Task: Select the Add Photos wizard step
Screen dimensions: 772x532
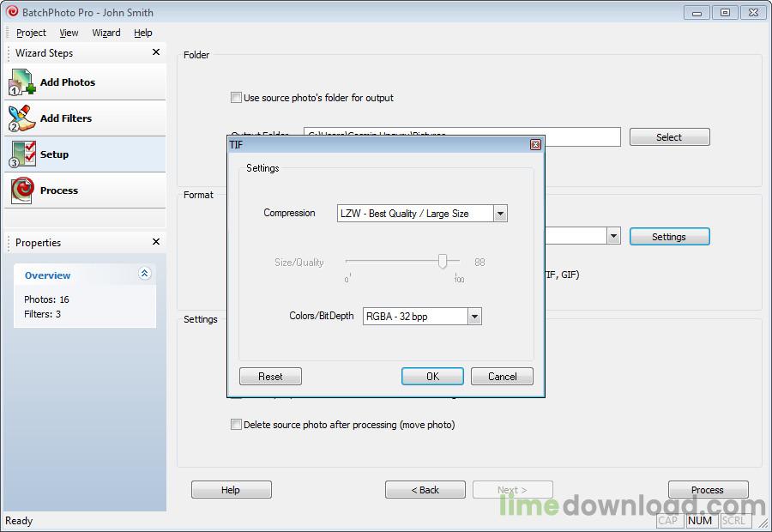Action: point(85,82)
